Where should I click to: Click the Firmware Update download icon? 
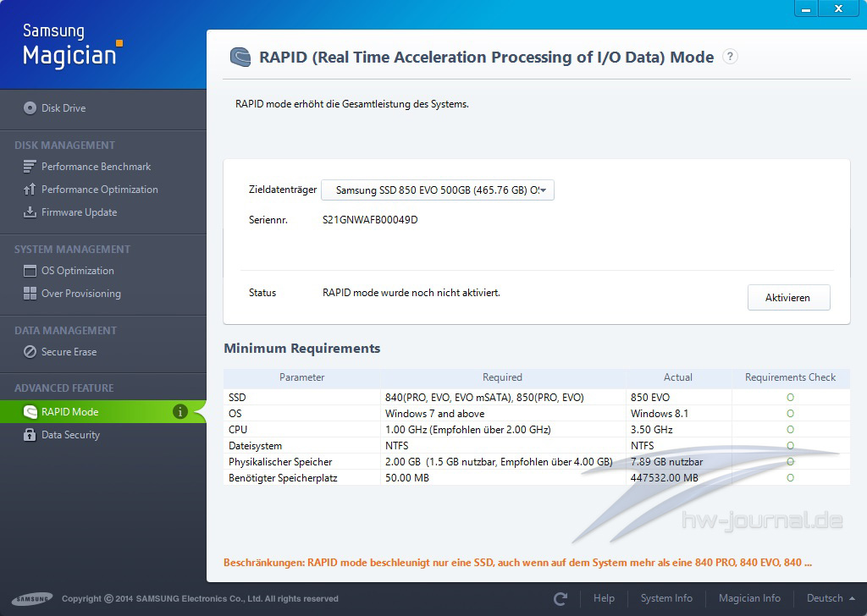tap(30, 212)
